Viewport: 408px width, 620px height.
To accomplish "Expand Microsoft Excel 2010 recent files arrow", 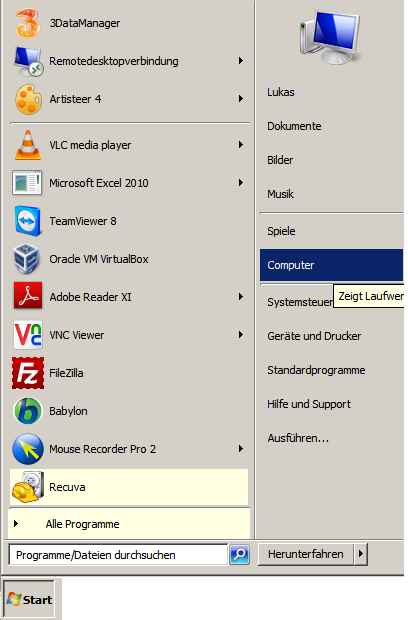I will pos(241,182).
